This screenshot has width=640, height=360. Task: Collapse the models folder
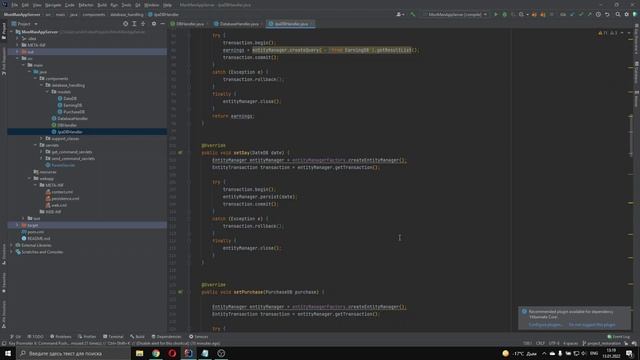coord(47,92)
